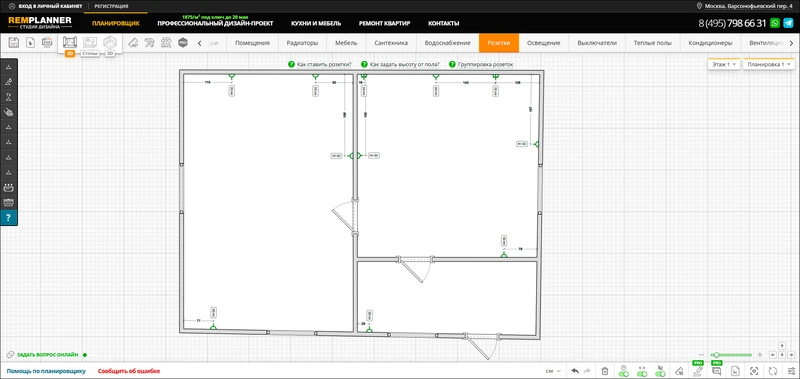The height and width of the screenshot is (379, 800).
Task: Pan the canvas right with the right arrow
Action: pyautogui.click(x=791, y=355)
